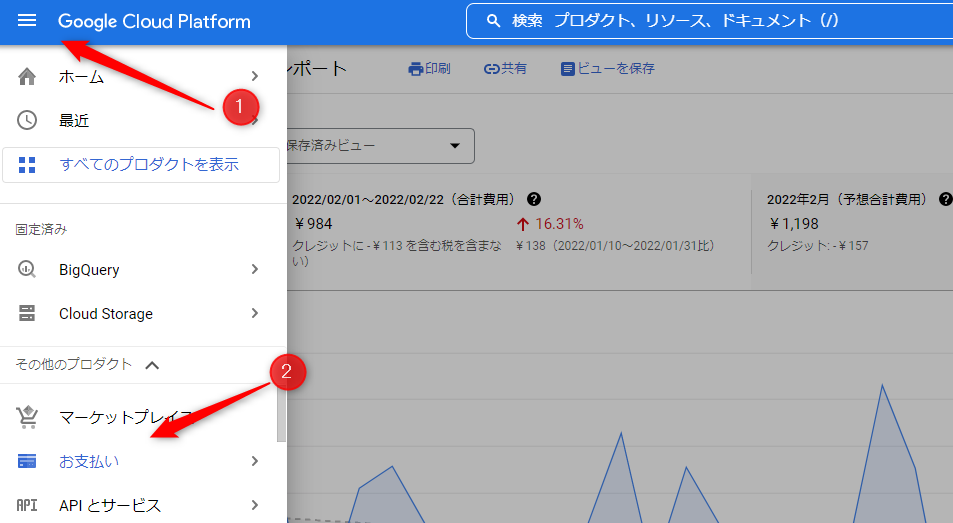This screenshot has width=953, height=523.
Task: Click すべてのプロダクトを表示 button
Action: pos(141,165)
